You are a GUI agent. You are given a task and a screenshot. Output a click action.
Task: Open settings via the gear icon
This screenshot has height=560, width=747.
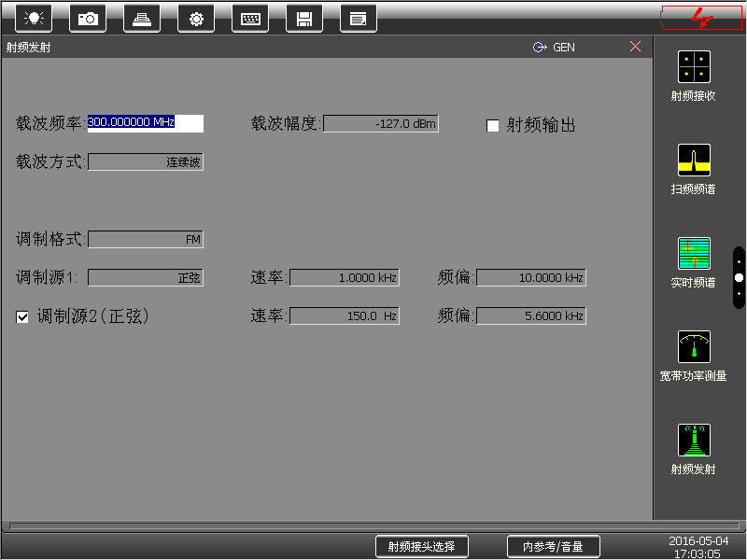[x=196, y=18]
